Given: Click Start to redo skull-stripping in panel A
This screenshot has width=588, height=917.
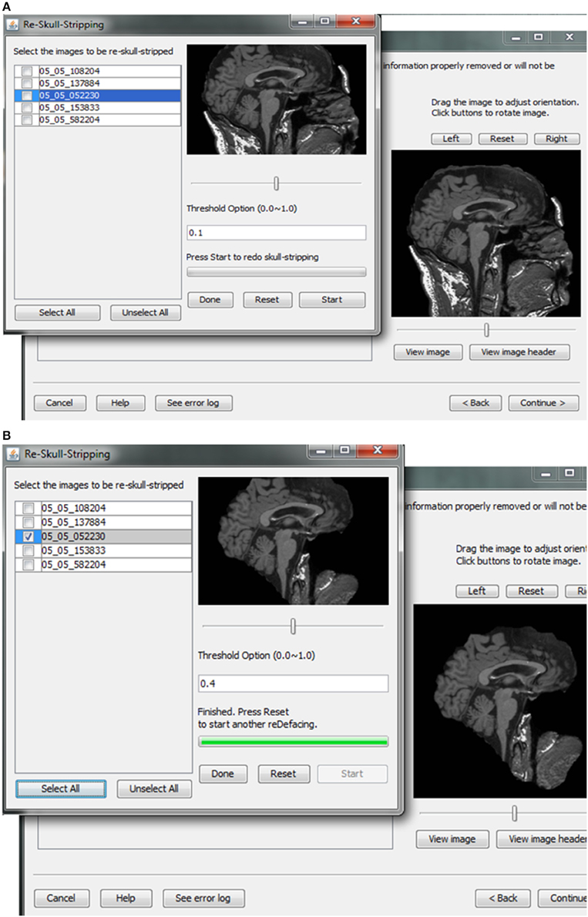Looking at the screenshot, I should point(331,300).
